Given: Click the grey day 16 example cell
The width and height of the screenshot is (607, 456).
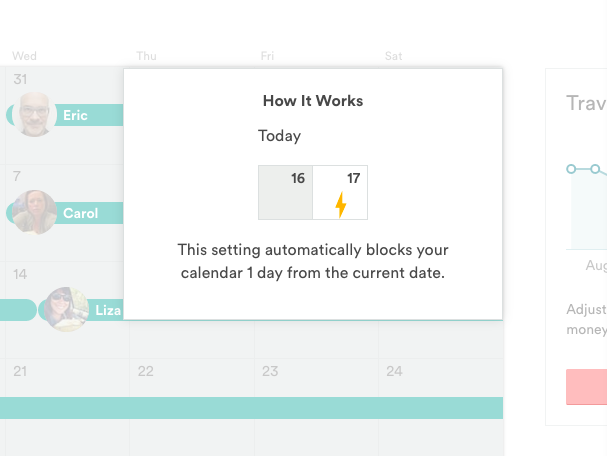Looking at the screenshot, I should 286,192.
